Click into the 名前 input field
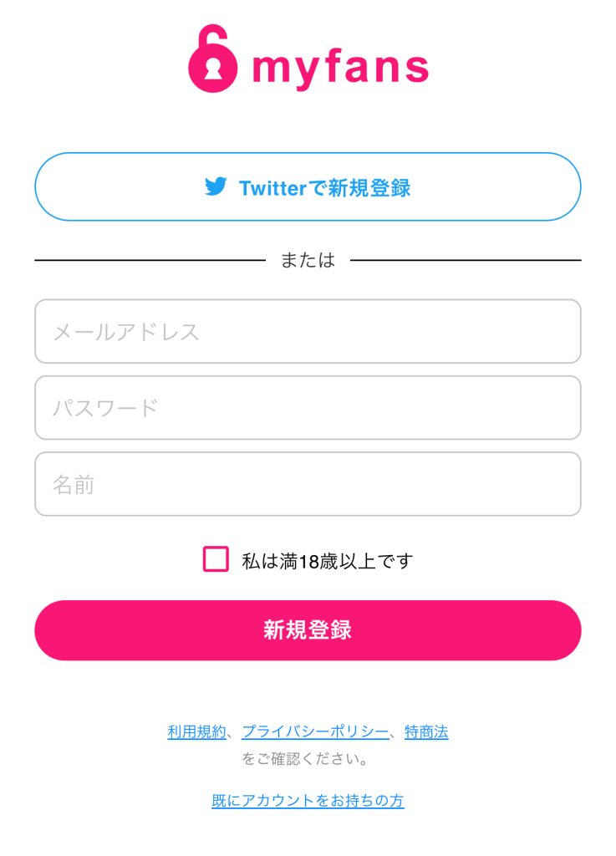 coord(308,484)
